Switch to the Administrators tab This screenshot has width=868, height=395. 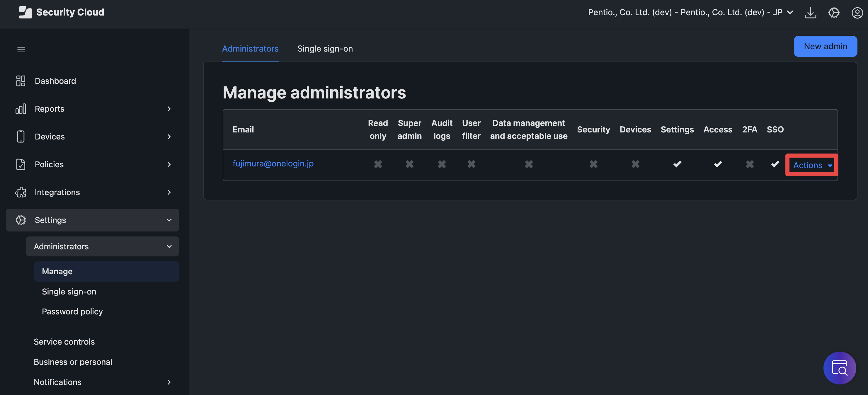[250, 49]
